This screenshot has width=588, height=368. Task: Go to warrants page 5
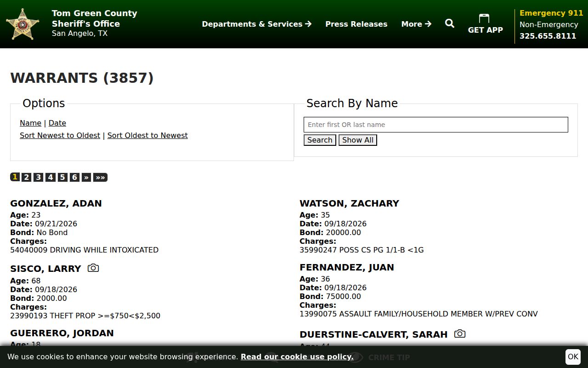(x=62, y=177)
